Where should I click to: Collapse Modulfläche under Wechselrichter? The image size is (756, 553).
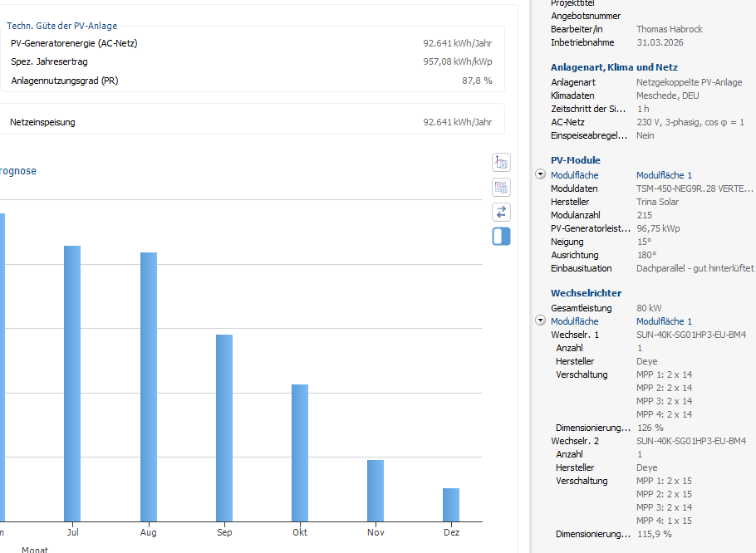(541, 321)
